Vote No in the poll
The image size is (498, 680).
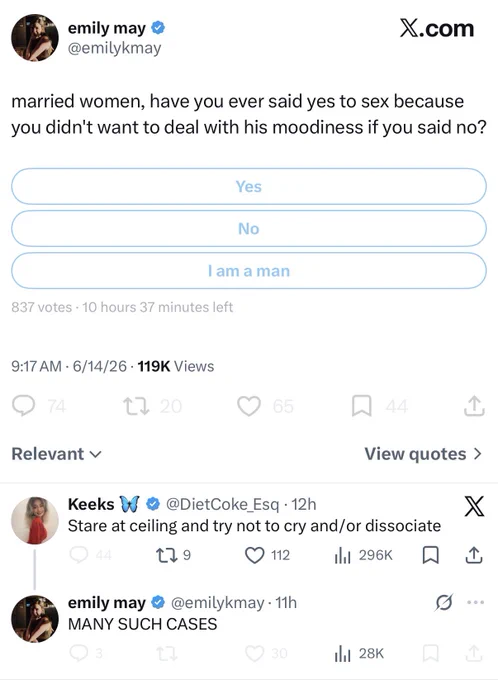pos(249,229)
